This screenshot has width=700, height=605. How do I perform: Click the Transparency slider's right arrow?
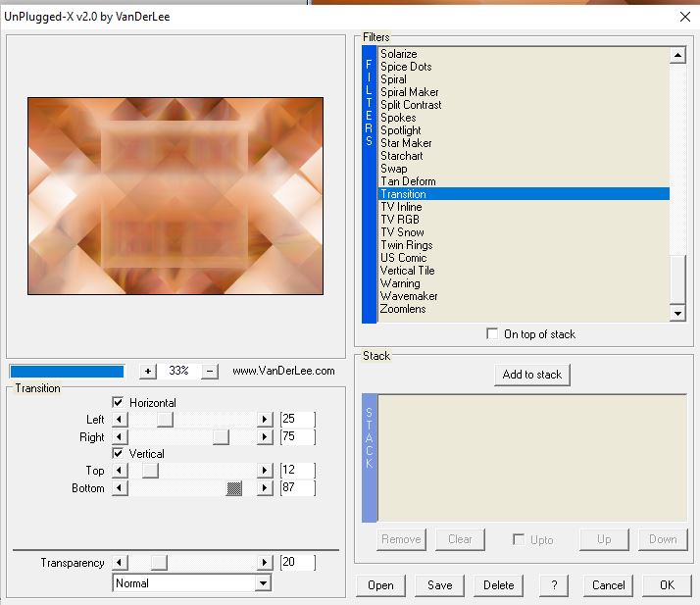pyautogui.click(x=265, y=562)
